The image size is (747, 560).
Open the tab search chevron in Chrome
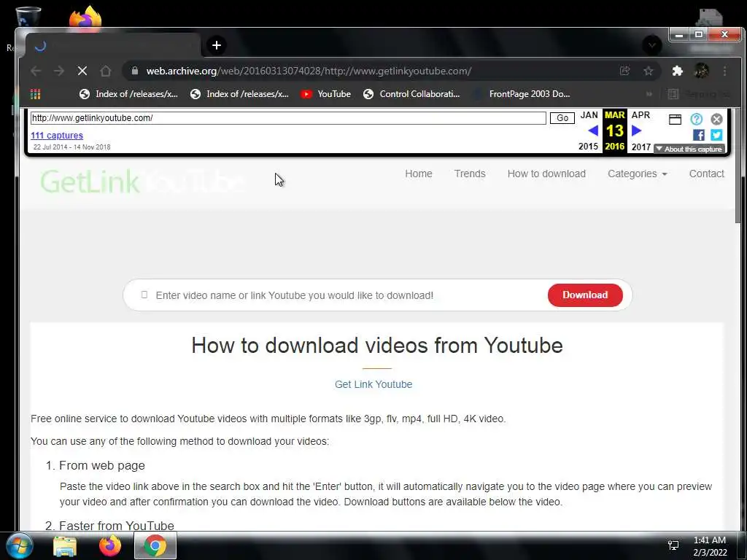pyautogui.click(x=651, y=45)
